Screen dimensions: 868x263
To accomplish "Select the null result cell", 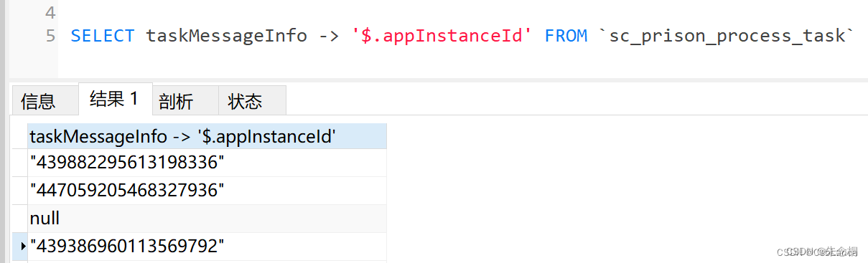I will (207, 219).
